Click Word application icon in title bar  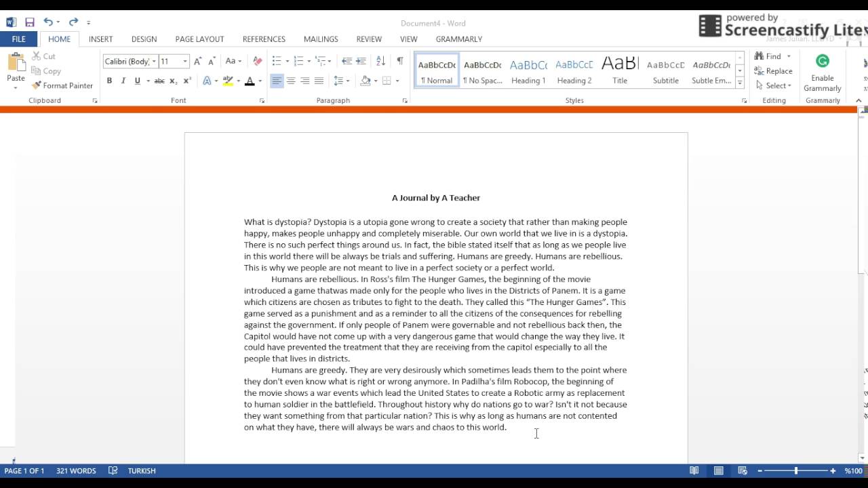point(11,22)
